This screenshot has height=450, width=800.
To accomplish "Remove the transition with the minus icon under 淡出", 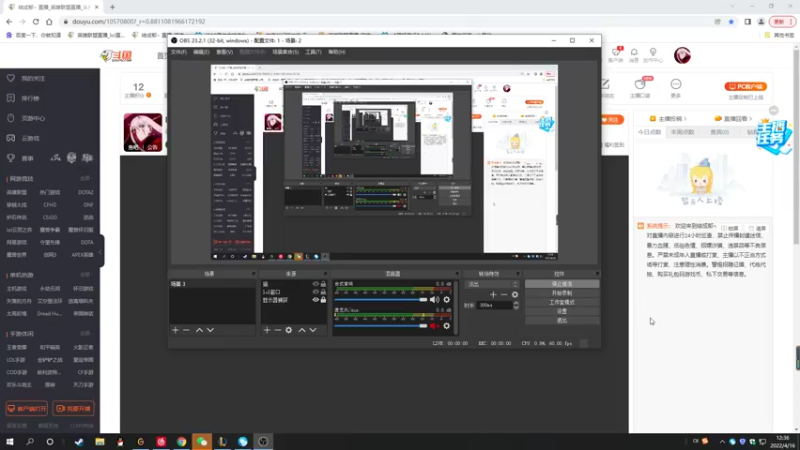I will [x=504, y=294].
